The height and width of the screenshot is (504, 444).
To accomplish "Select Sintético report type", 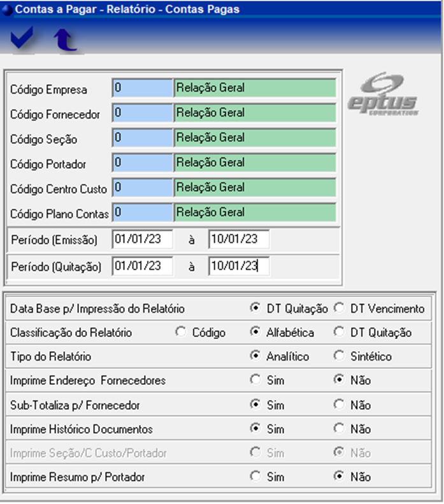I will tap(338, 356).
